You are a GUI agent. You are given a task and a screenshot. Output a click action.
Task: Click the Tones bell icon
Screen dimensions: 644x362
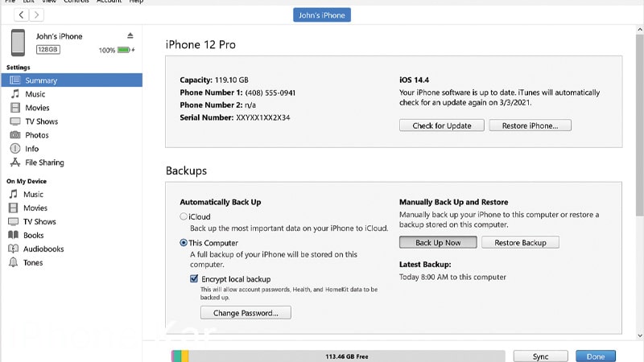(x=14, y=262)
